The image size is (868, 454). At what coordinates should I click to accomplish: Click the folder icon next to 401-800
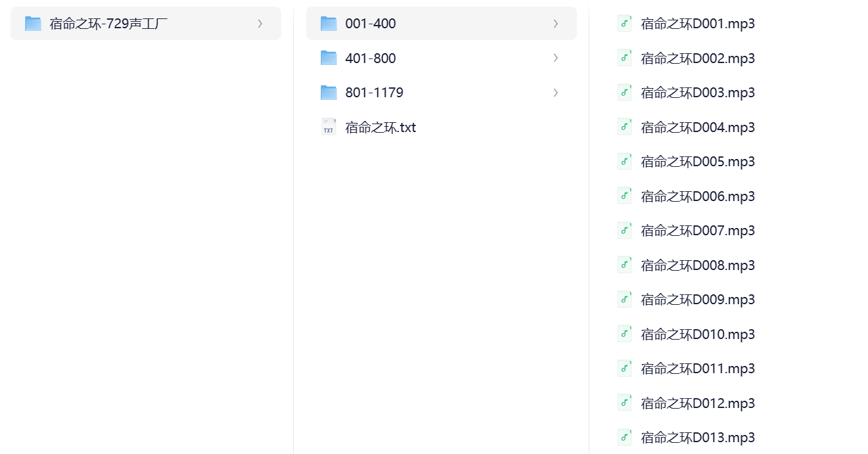coord(329,58)
